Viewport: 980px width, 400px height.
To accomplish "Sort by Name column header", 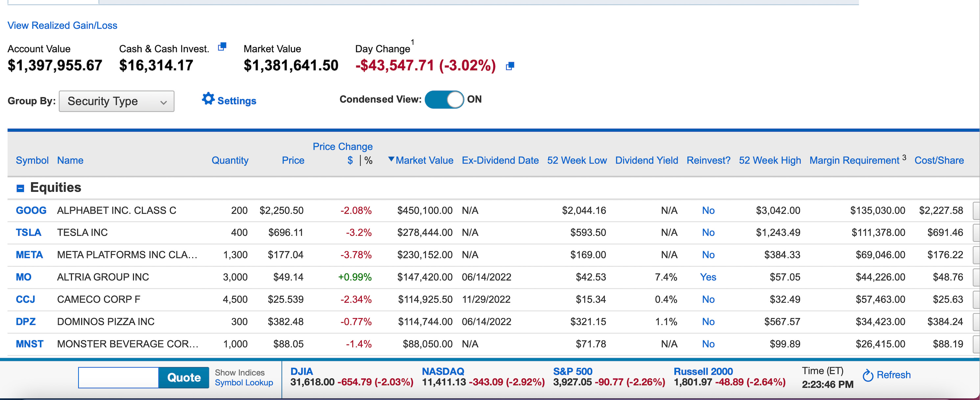I will tap(70, 161).
